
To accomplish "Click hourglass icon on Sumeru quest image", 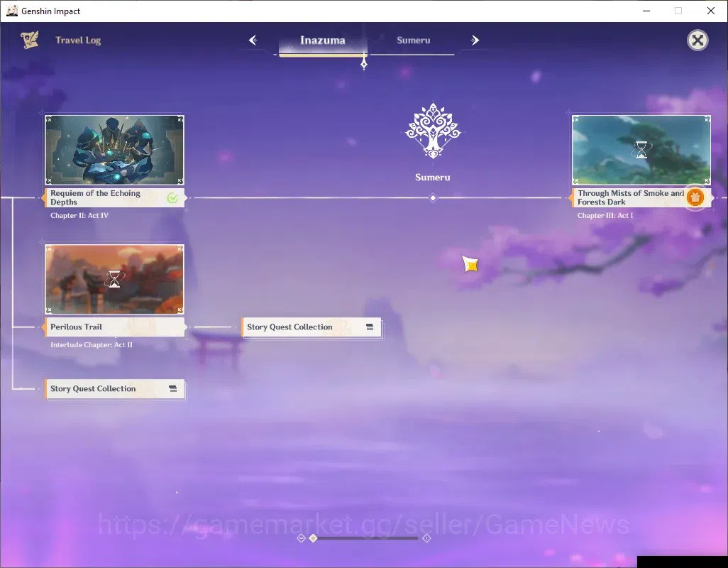I will 641,150.
